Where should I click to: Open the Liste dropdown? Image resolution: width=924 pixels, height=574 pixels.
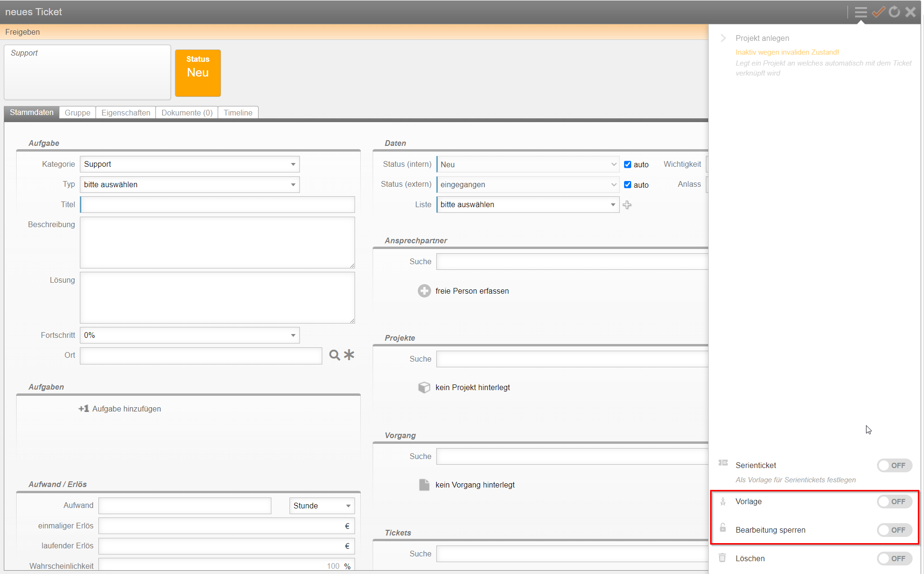pos(528,205)
